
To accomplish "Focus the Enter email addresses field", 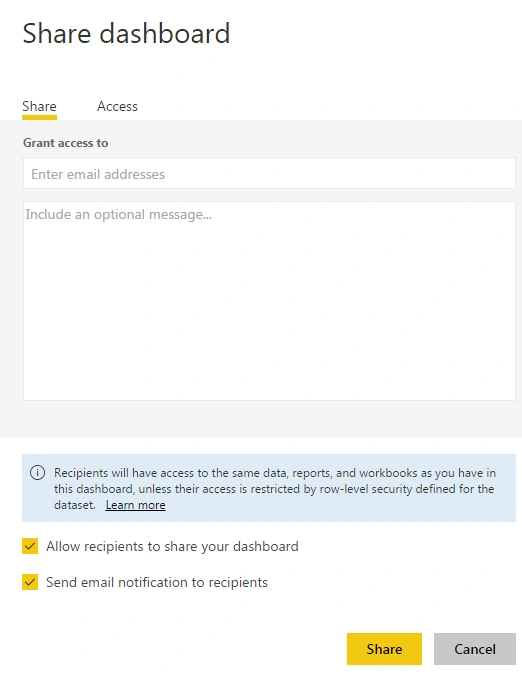I will pos(269,173).
